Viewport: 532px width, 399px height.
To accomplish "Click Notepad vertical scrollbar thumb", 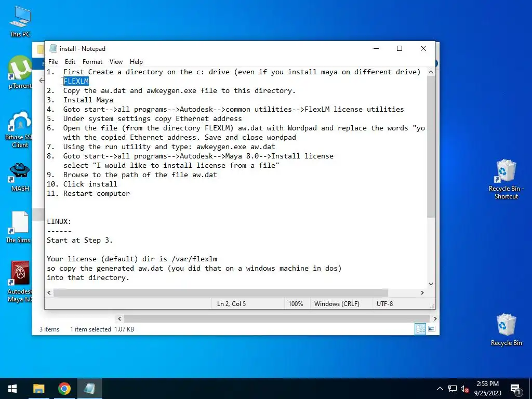I will click(x=431, y=147).
